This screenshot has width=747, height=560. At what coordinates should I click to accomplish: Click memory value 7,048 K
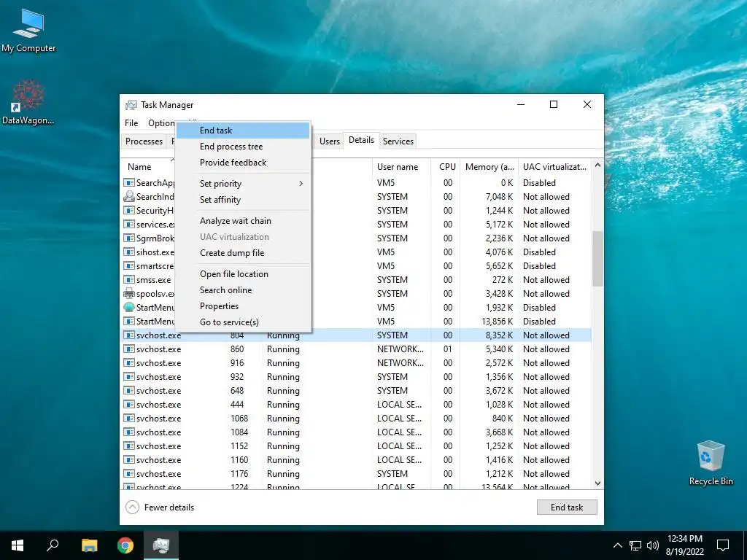coord(499,197)
